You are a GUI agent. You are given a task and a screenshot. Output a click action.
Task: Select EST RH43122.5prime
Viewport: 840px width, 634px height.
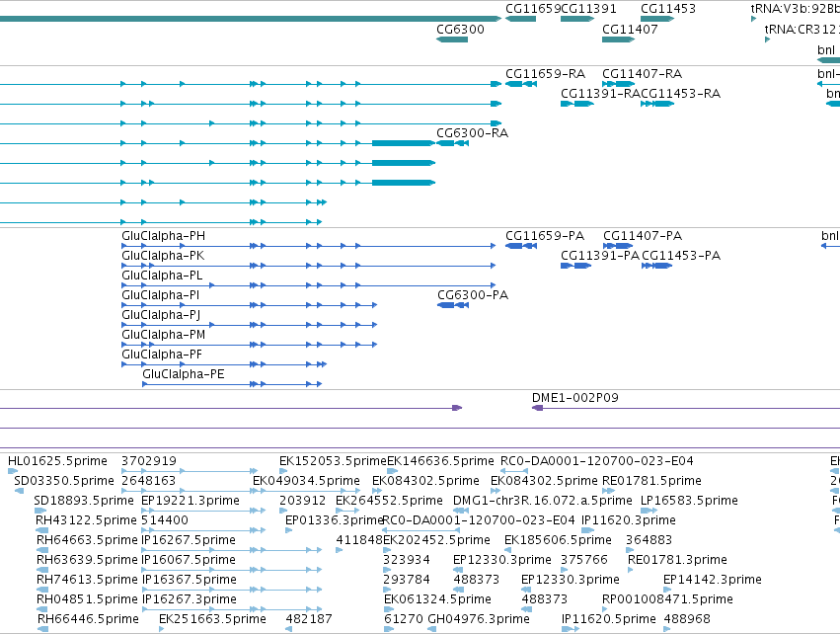(x=86, y=520)
